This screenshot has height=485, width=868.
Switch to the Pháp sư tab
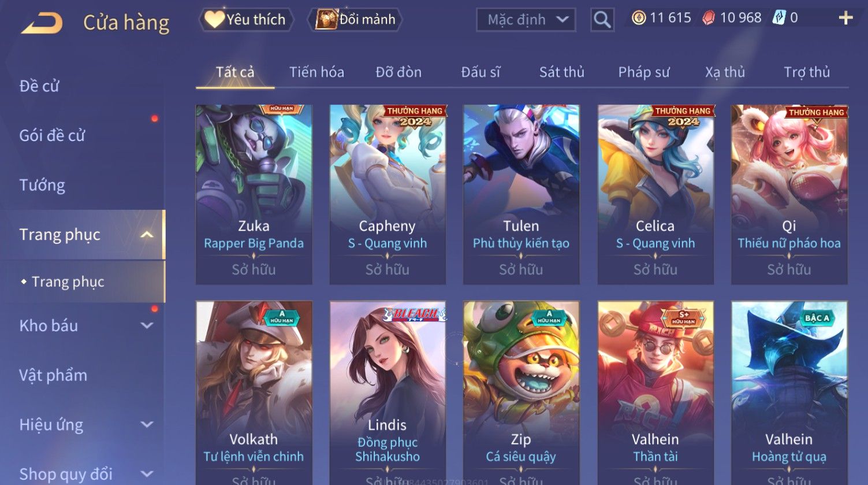pyautogui.click(x=643, y=72)
